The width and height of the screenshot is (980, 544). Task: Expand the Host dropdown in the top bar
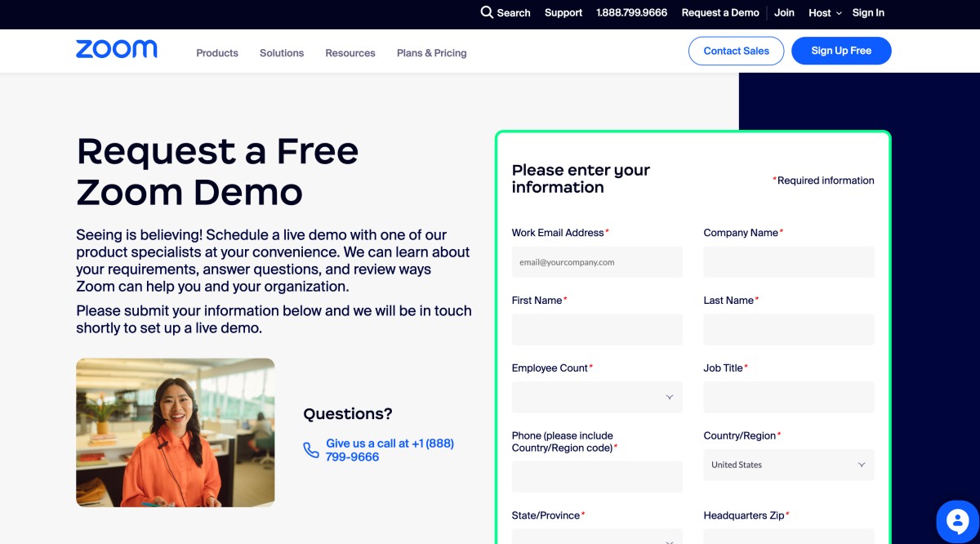tap(824, 13)
